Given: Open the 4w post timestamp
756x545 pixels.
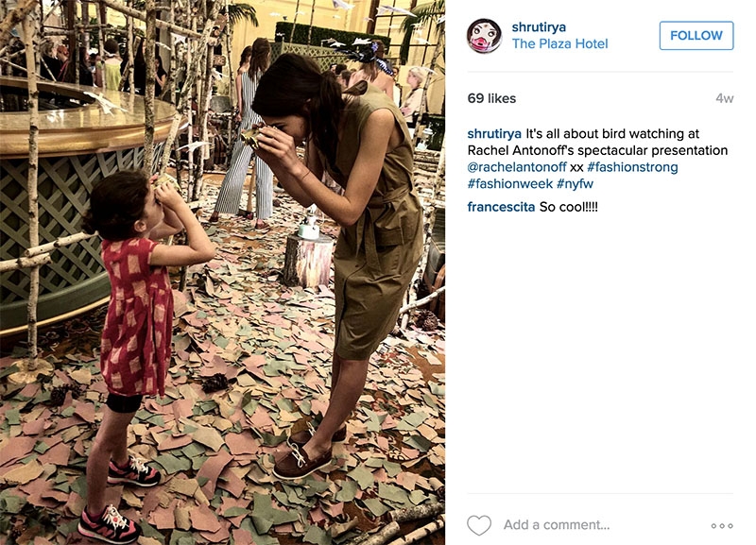Looking at the screenshot, I should pos(724,98).
